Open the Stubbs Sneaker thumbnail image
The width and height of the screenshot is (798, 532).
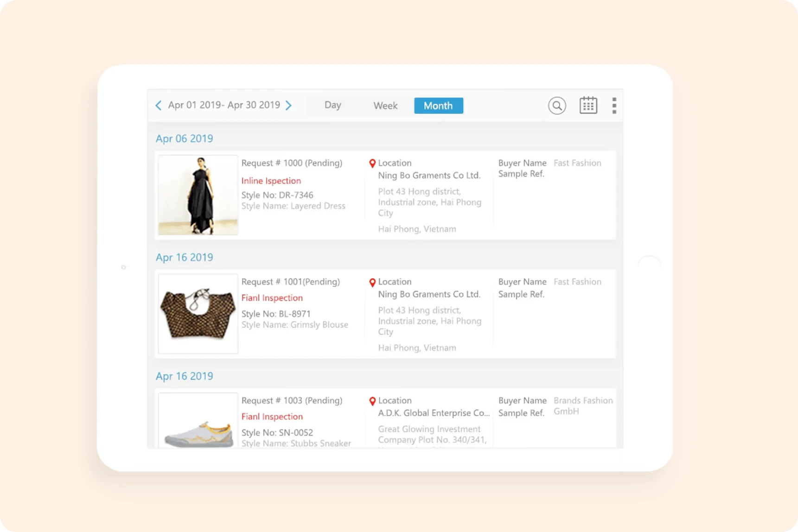[x=198, y=422]
